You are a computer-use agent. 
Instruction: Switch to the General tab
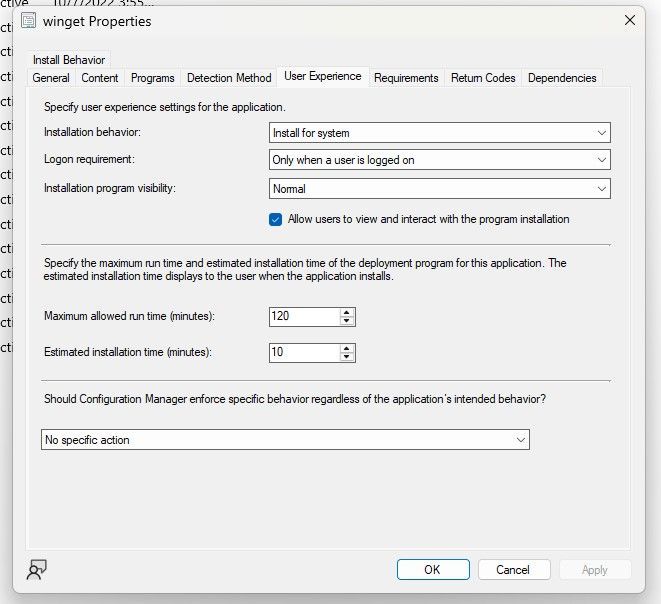51,78
